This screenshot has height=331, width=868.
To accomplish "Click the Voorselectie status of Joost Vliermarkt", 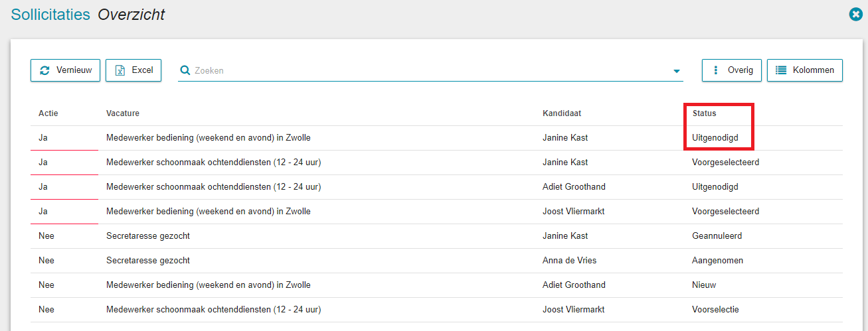I will click(x=715, y=310).
